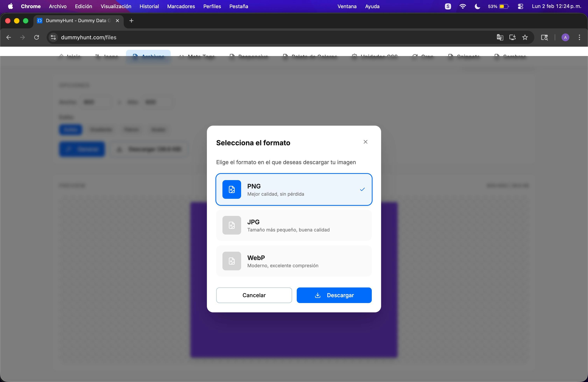Open macOS Control Center
Image resolution: width=588 pixels, height=382 pixels.
pyautogui.click(x=521, y=6)
